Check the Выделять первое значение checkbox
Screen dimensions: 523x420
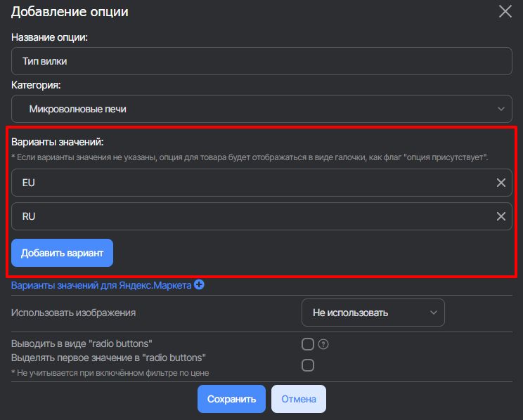click(307, 365)
